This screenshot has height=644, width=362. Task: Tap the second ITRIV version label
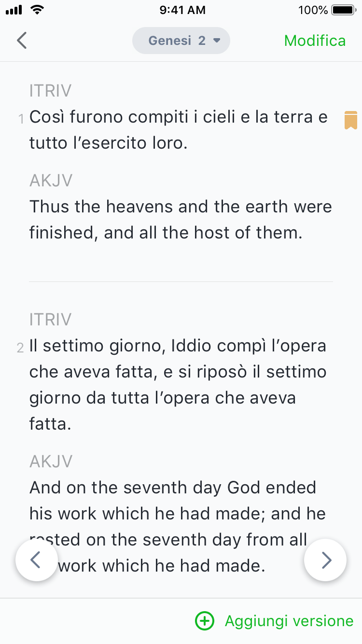pos(50,320)
